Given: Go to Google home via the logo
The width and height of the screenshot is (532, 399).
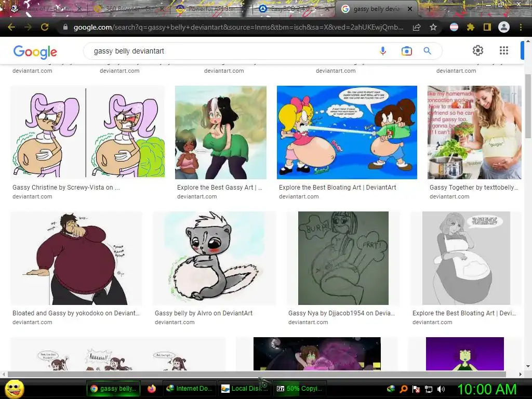Looking at the screenshot, I should pyautogui.click(x=35, y=52).
